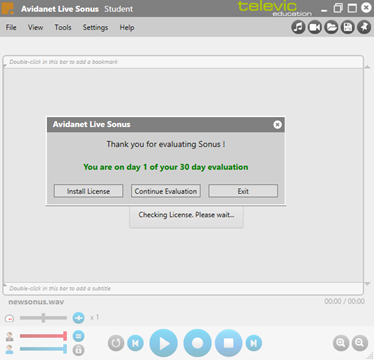The image size is (374, 360).
Task: Start recording with the round record button
Action: pyautogui.click(x=197, y=343)
